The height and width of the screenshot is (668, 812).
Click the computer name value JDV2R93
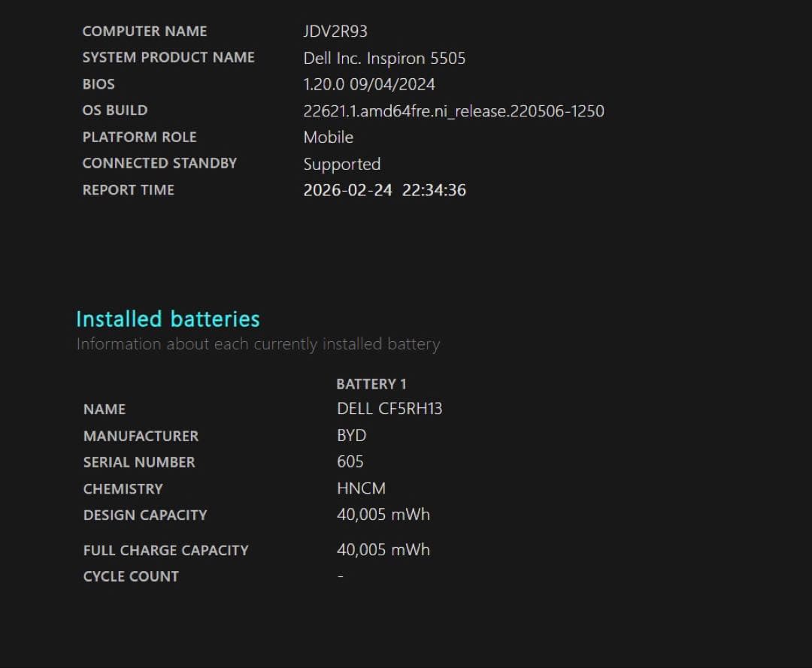(x=335, y=32)
